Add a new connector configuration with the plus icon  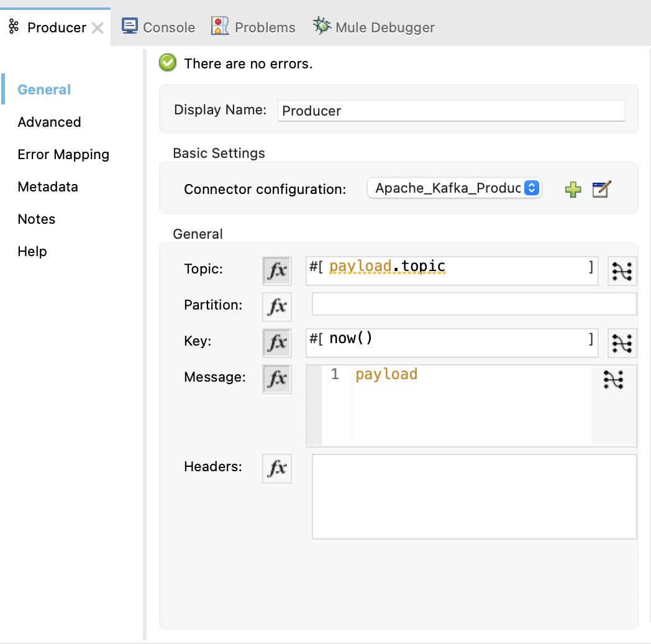tap(572, 189)
